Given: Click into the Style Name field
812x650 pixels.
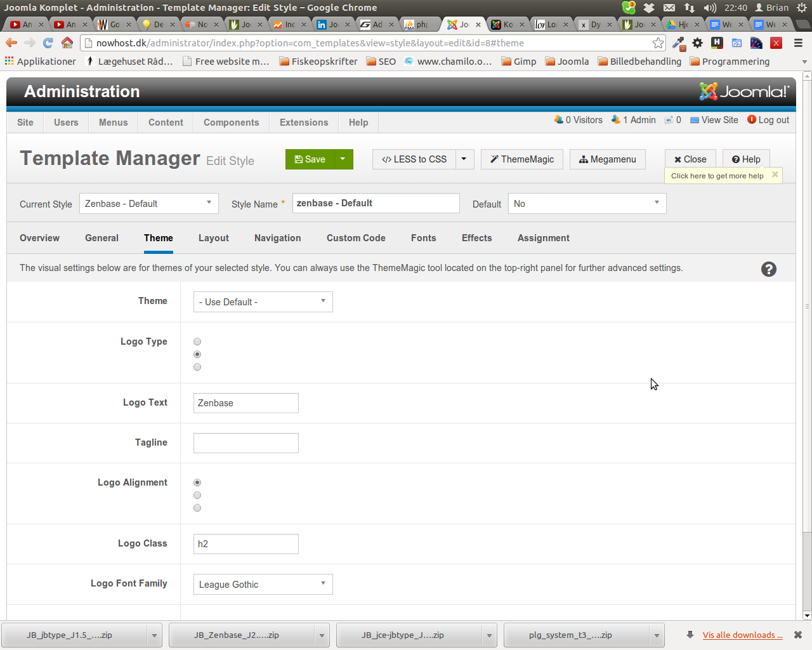Looking at the screenshot, I should (x=376, y=203).
